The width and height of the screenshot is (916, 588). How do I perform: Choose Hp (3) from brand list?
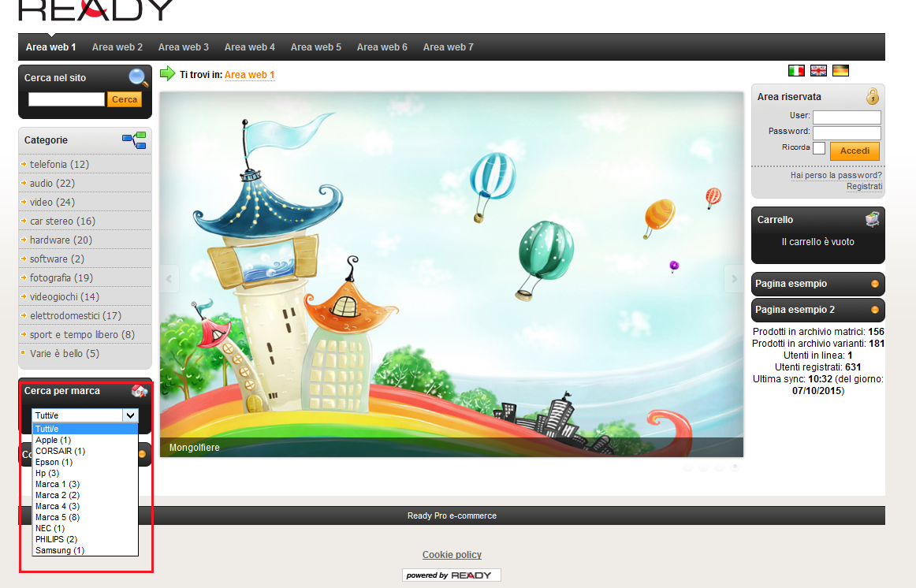coord(85,474)
